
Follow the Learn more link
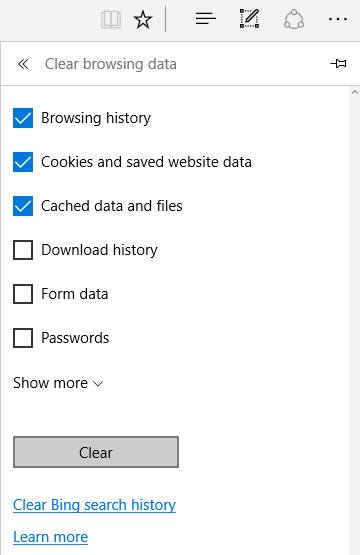point(51,537)
